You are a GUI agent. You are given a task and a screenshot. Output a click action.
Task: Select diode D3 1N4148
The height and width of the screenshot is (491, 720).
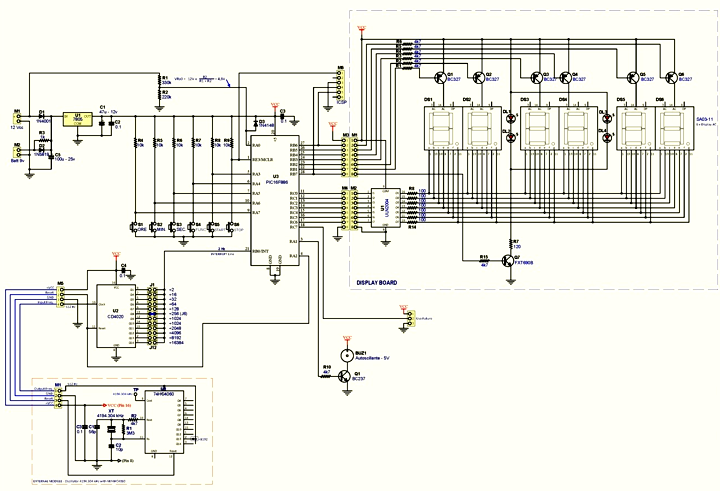256,124
